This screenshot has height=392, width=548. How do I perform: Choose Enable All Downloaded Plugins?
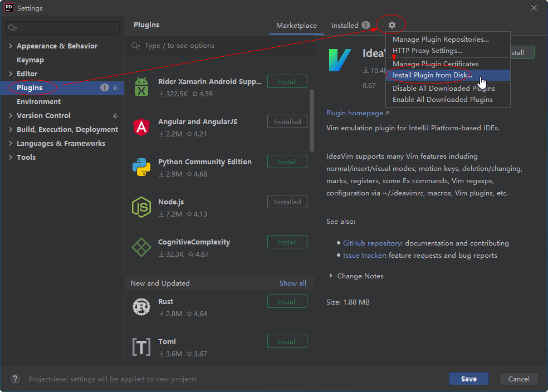(x=448, y=100)
